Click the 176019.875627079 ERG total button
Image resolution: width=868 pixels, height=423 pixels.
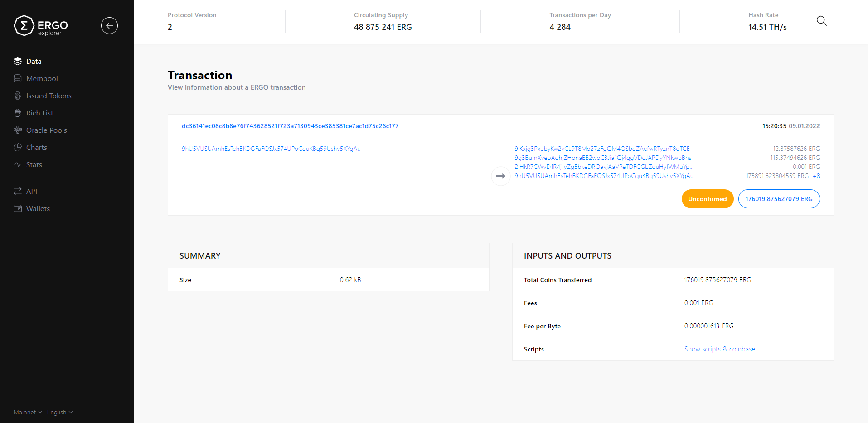click(779, 199)
